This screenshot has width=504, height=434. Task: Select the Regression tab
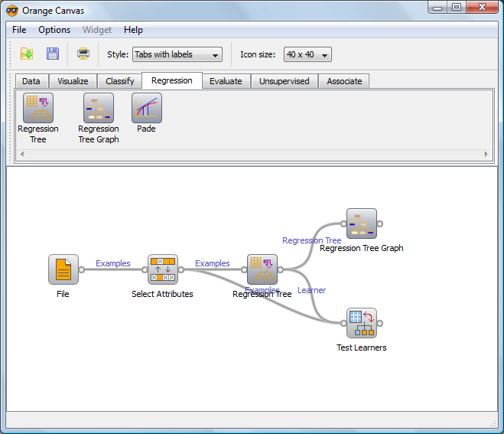click(172, 80)
